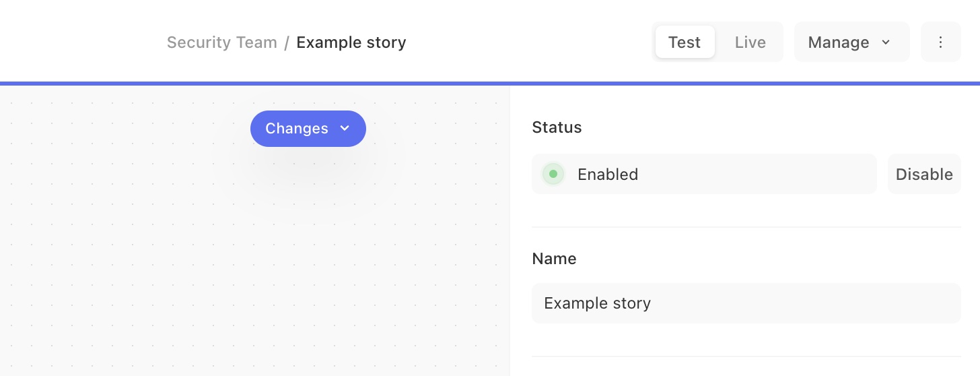Open the Changes dropdown on the canvas
980x376 pixels.
pos(308,128)
